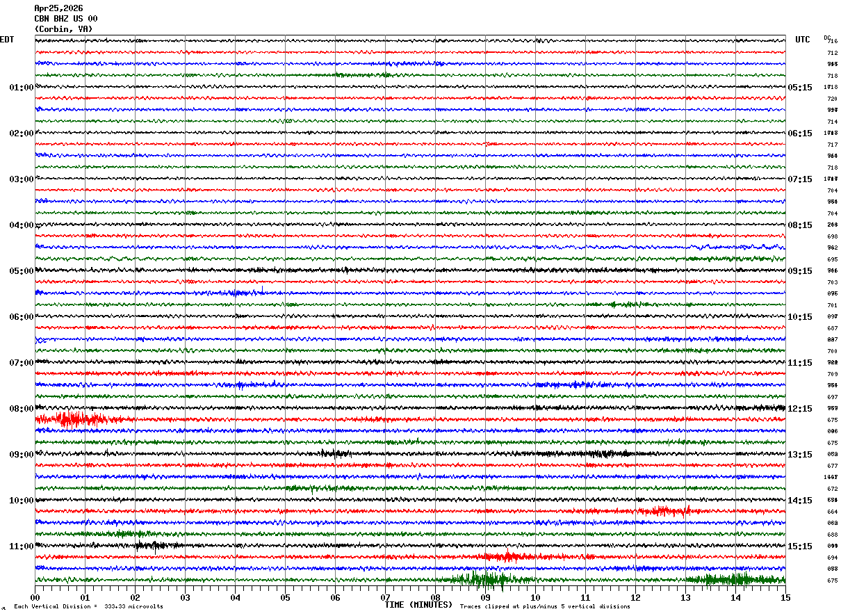Select the '05:00' EDT time label
This screenshot has height=616, width=841.
click(22, 271)
